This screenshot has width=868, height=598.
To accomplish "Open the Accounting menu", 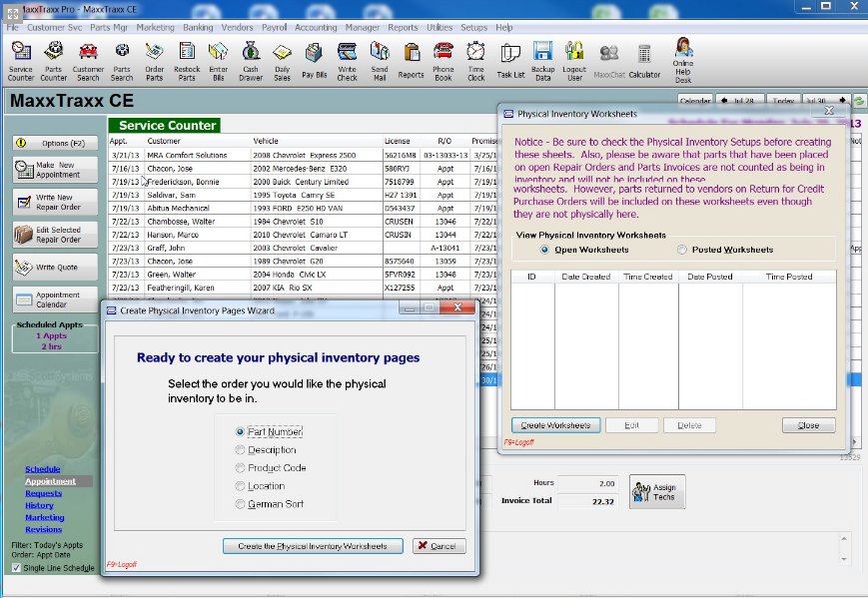I will click(316, 27).
